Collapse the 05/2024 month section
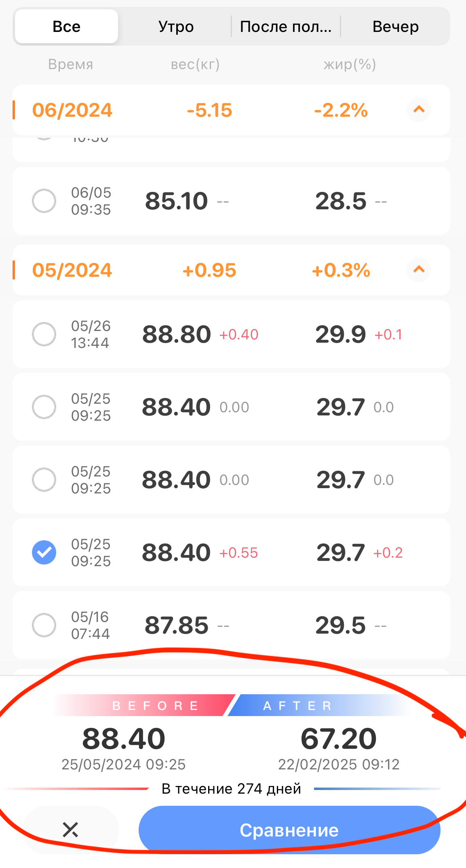466x868 pixels. click(419, 270)
